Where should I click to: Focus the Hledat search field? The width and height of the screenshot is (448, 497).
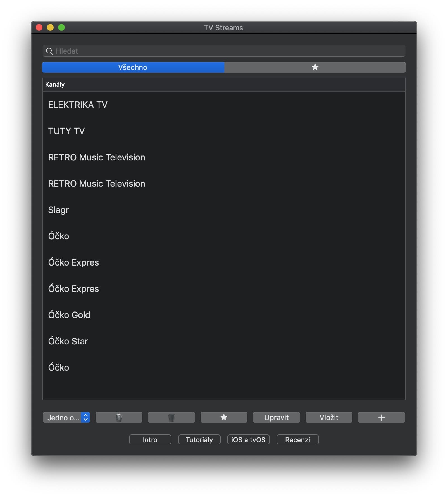(x=224, y=51)
